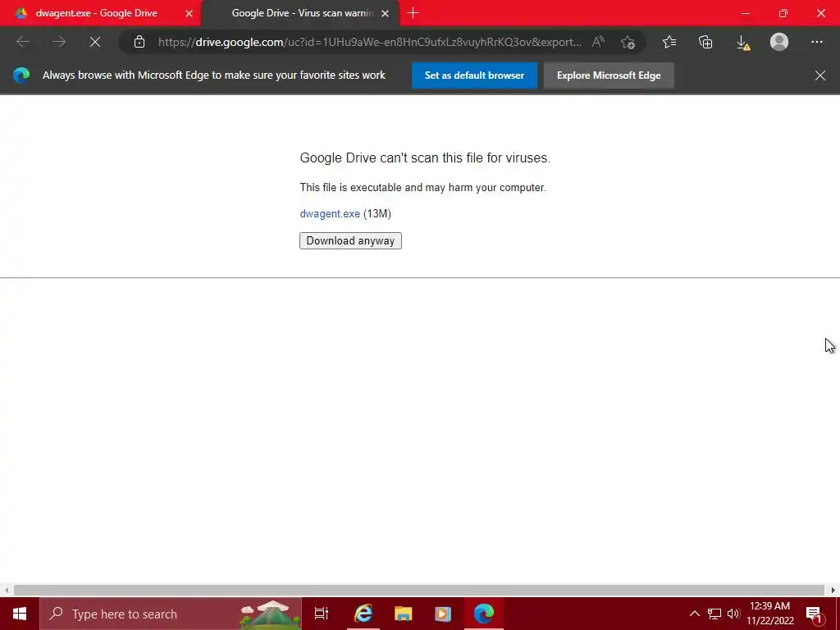840x630 pixels.
Task: Click the search highlights mountain image
Action: [x=268, y=614]
